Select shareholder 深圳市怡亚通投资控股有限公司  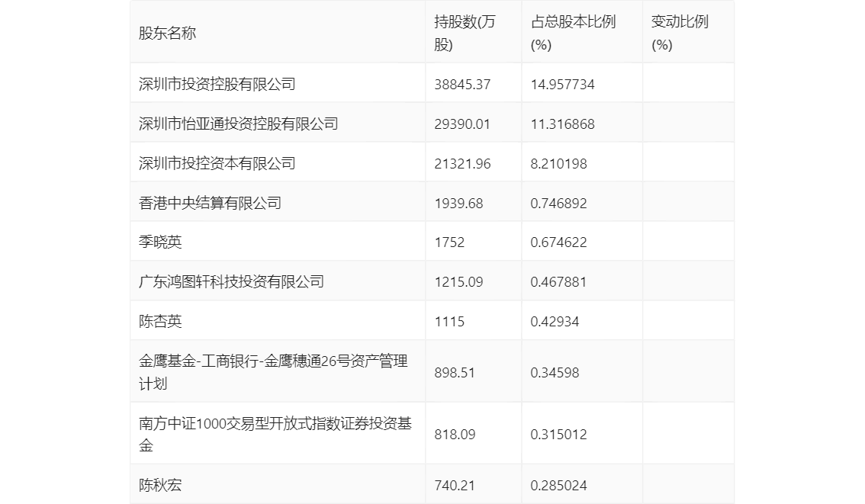(238, 124)
